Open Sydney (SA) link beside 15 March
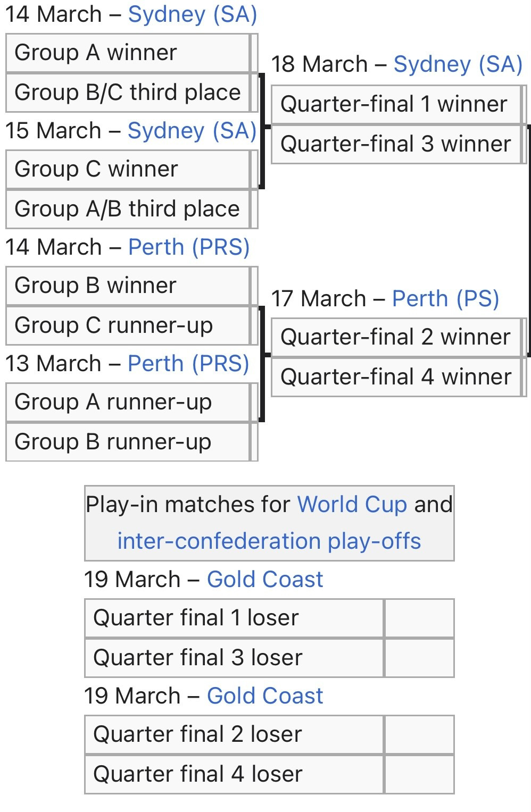This screenshot has height=812, width=531. point(192,131)
